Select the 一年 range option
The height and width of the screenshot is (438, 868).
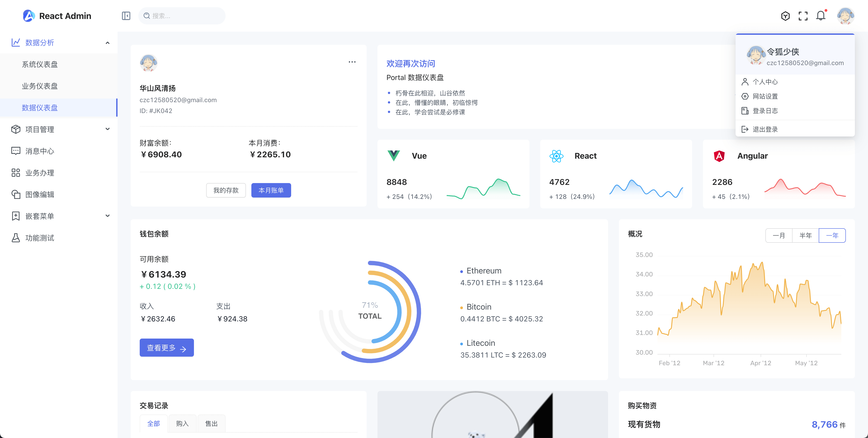pyautogui.click(x=832, y=235)
